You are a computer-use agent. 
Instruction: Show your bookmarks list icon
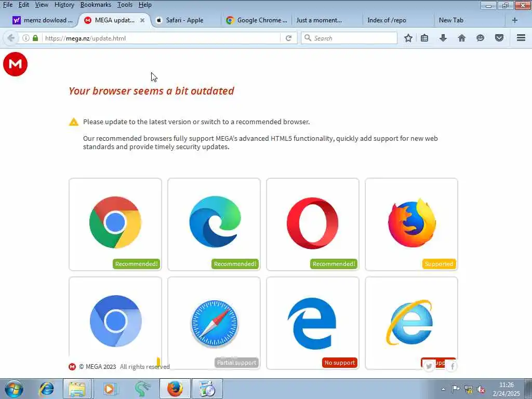(424, 38)
